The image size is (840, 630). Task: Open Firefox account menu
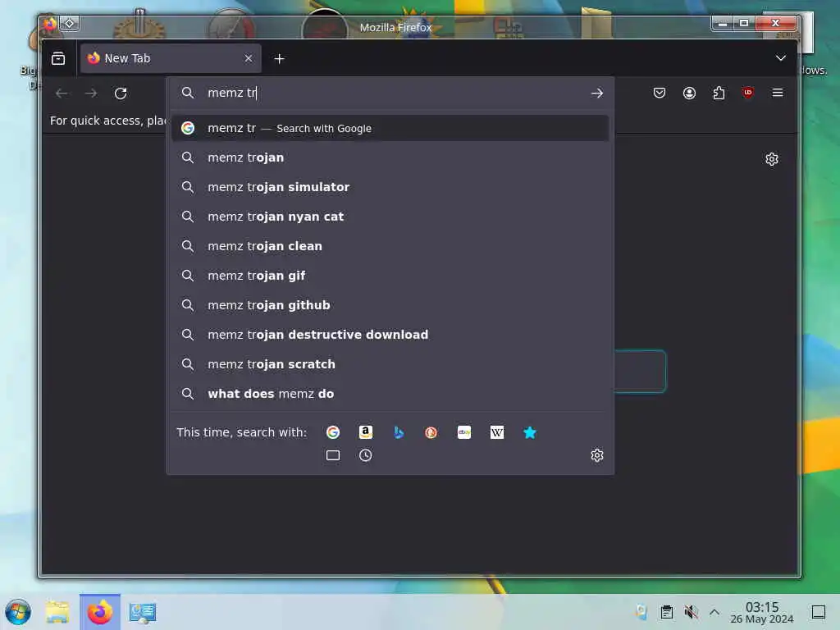(689, 94)
